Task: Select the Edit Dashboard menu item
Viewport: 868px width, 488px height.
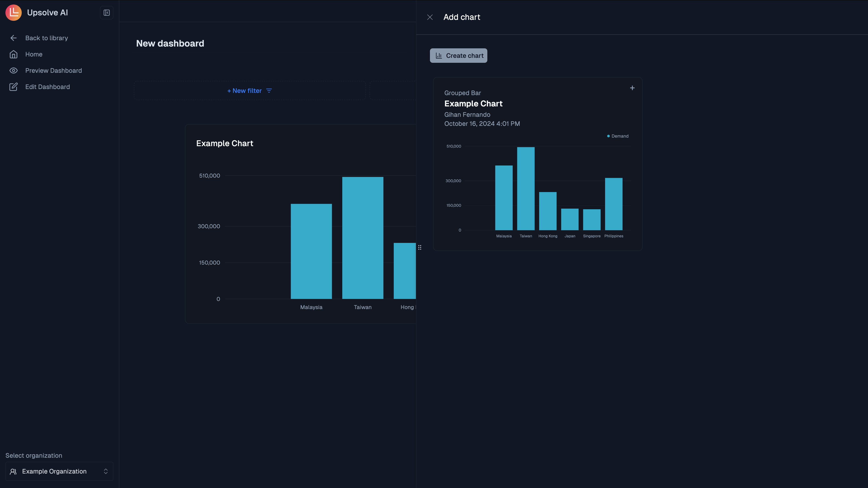Action: [x=47, y=87]
